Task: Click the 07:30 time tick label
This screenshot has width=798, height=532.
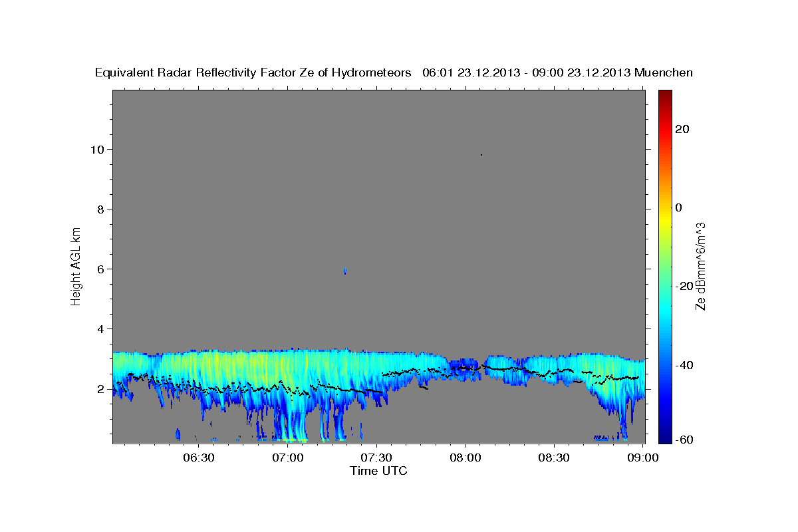Action: (377, 458)
